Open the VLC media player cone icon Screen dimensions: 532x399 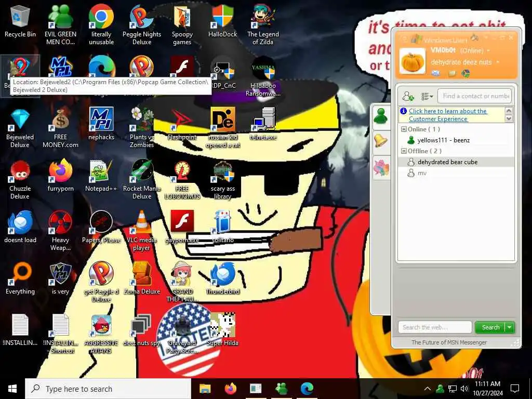(142, 231)
